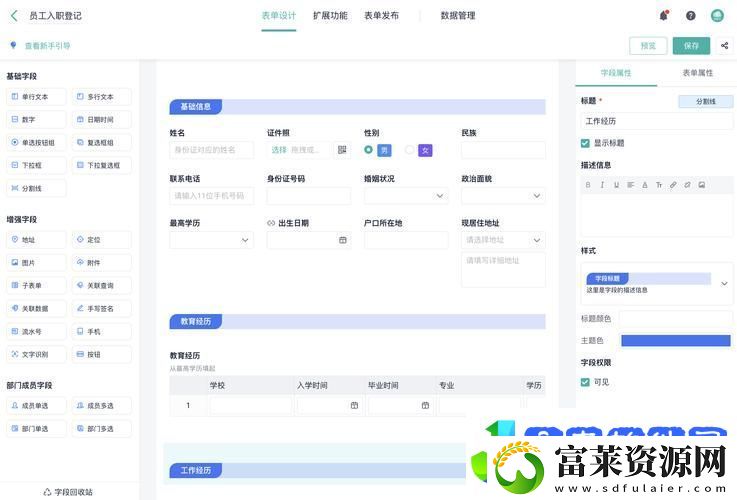This screenshot has width=737, height=500.
Task: Add a 定位 field
Action: (x=102, y=240)
